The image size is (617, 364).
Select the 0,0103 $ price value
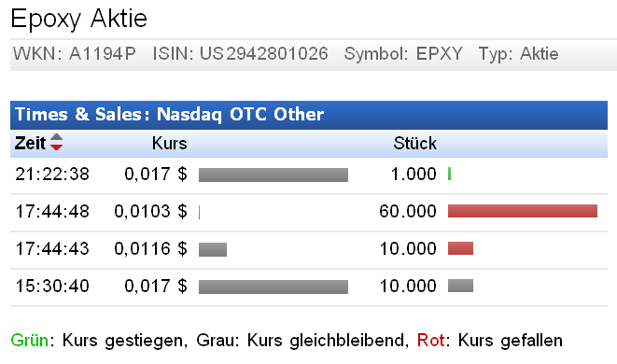click(150, 211)
